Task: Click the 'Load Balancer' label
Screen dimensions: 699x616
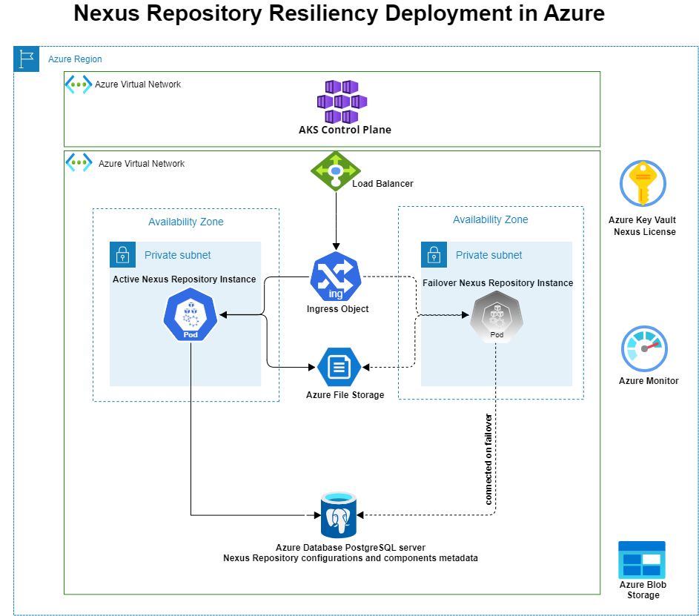Action: coord(382,184)
